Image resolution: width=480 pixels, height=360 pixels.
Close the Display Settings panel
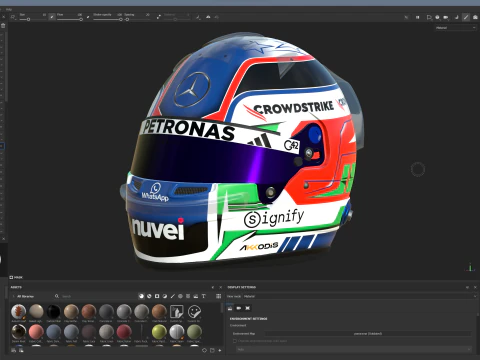point(475,287)
